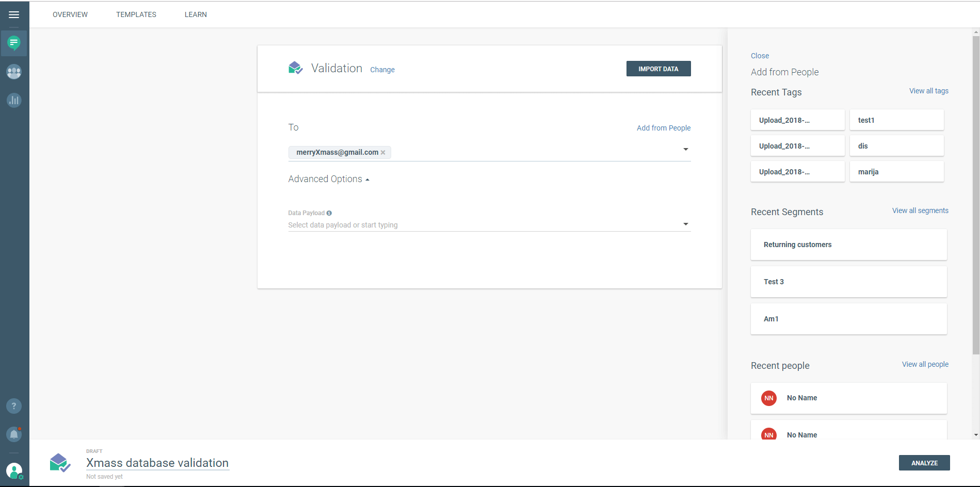The image size is (980, 487).
Task: Edit the Xmass database validation title
Action: click(x=157, y=463)
